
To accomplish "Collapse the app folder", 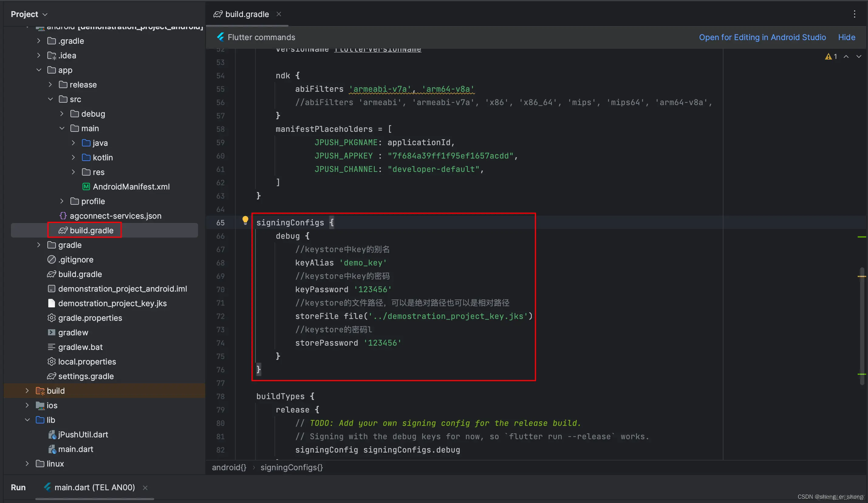I will tap(39, 70).
